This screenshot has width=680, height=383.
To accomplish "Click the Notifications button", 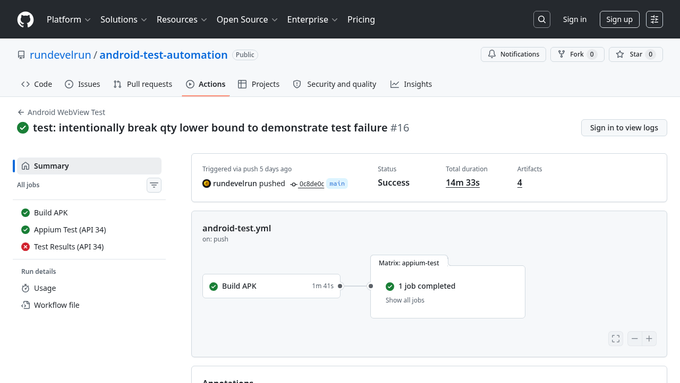I will tap(513, 54).
